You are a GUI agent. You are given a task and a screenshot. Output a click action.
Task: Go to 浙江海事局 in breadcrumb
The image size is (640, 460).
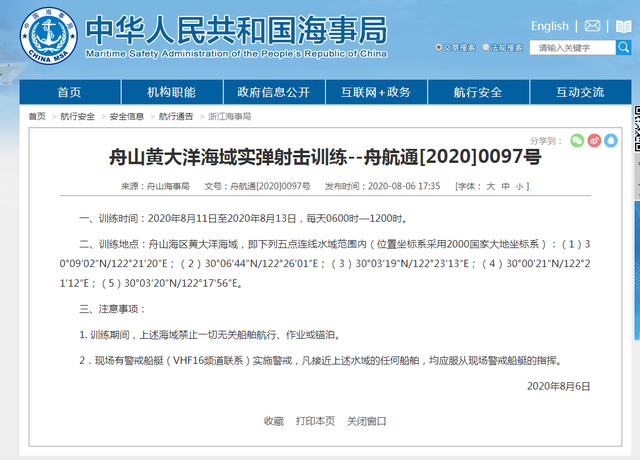[229, 116]
